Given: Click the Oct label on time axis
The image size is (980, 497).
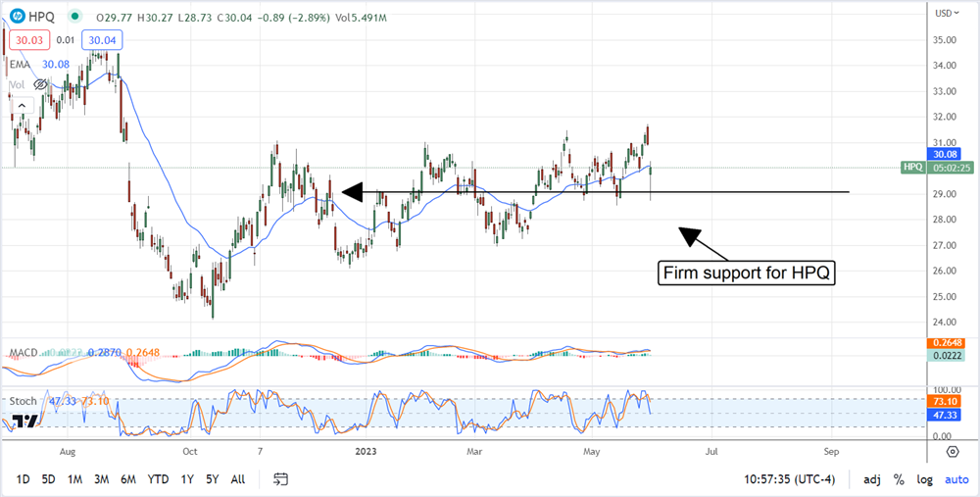Looking at the screenshot, I should click(x=190, y=451).
